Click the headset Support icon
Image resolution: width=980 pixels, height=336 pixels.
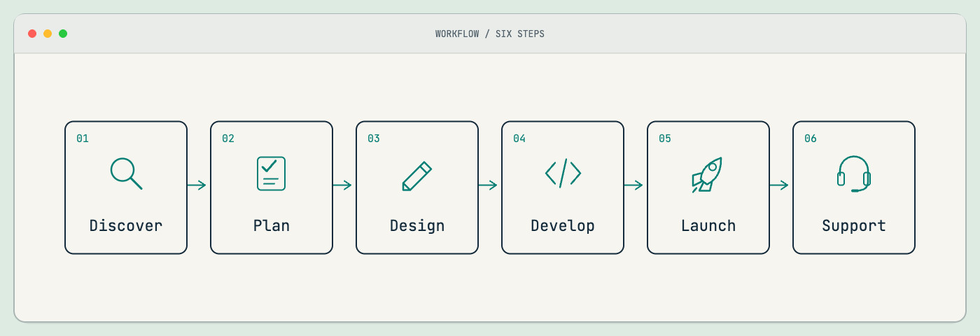click(854, 174)
